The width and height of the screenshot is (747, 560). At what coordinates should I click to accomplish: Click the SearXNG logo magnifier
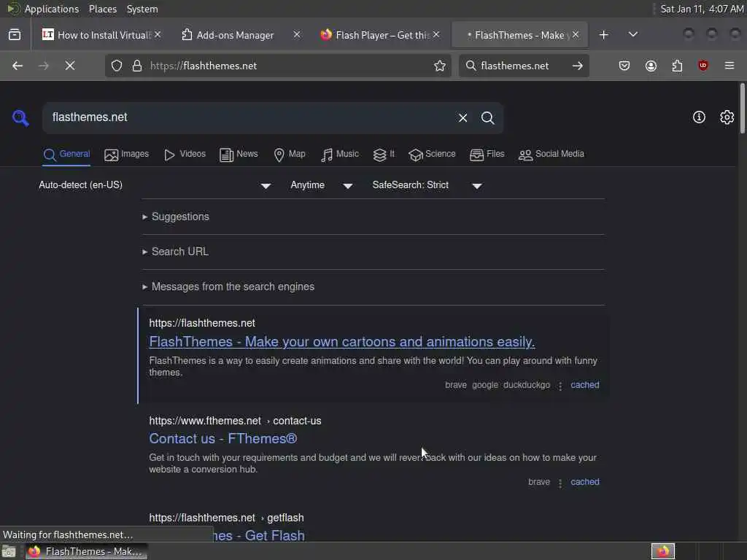click(x=20, y=117)
